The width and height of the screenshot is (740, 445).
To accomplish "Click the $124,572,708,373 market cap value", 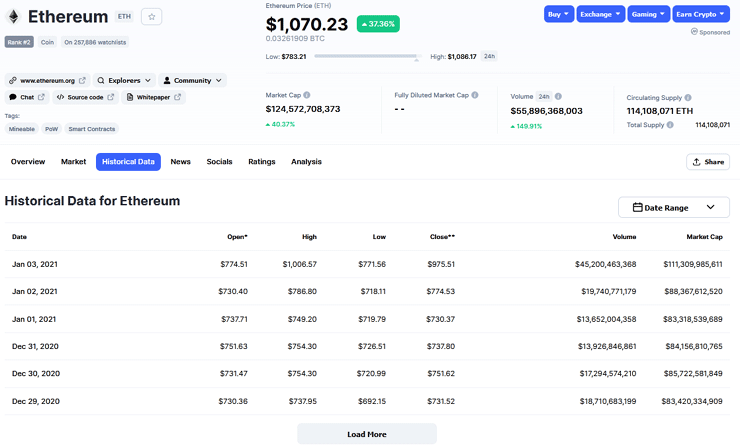I will (303, 109).
